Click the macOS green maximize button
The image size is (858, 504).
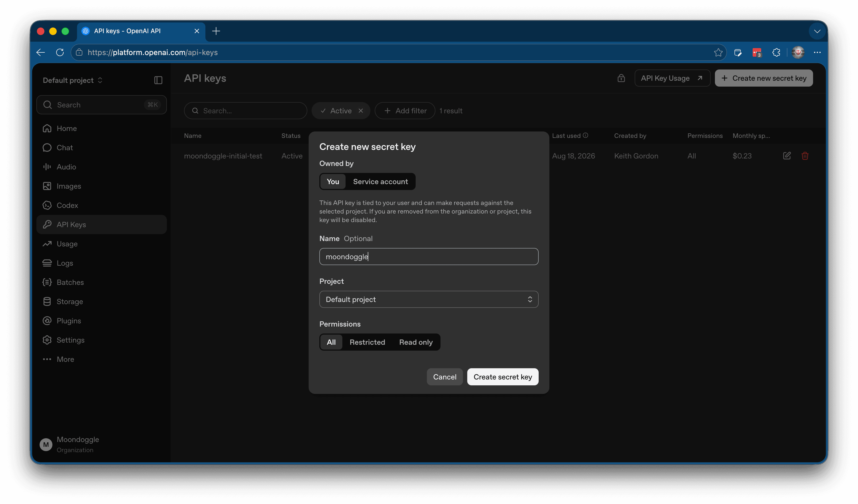[x=65, y=31]
